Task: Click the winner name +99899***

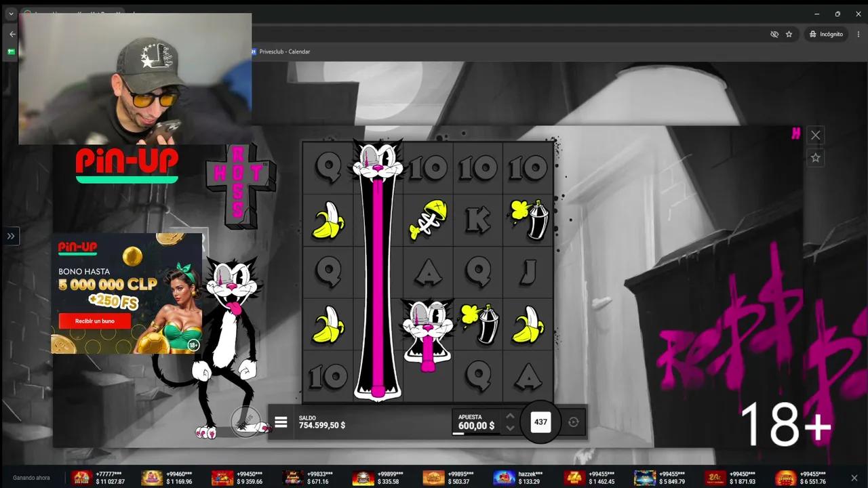Action: pyautogui.click(x=390, y=474)
